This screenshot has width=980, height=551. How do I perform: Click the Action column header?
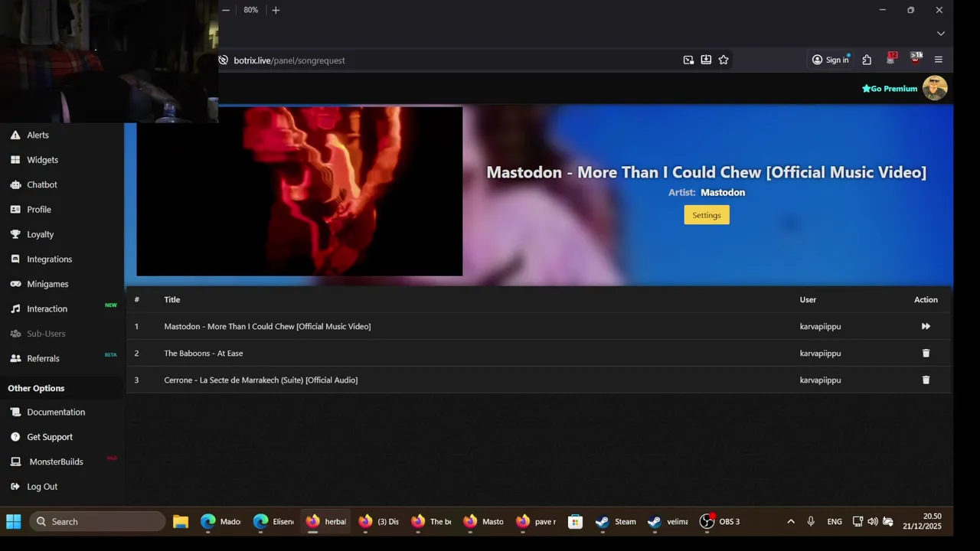point(926,299)
